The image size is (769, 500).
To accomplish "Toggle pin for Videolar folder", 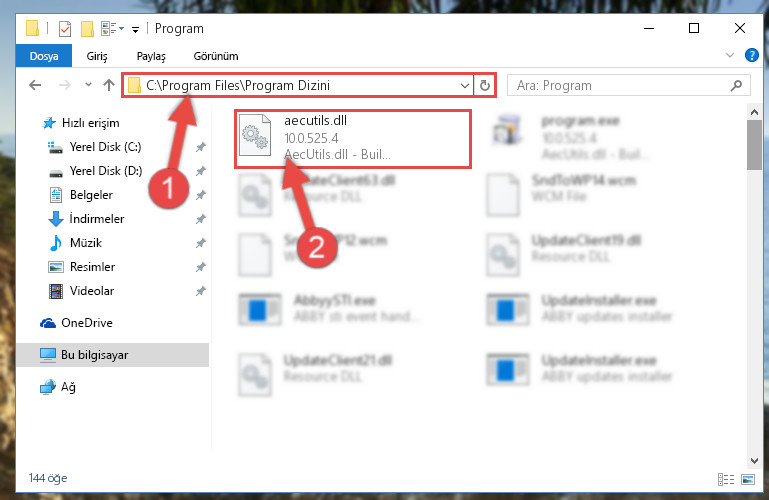I will [x=201, y=291].
